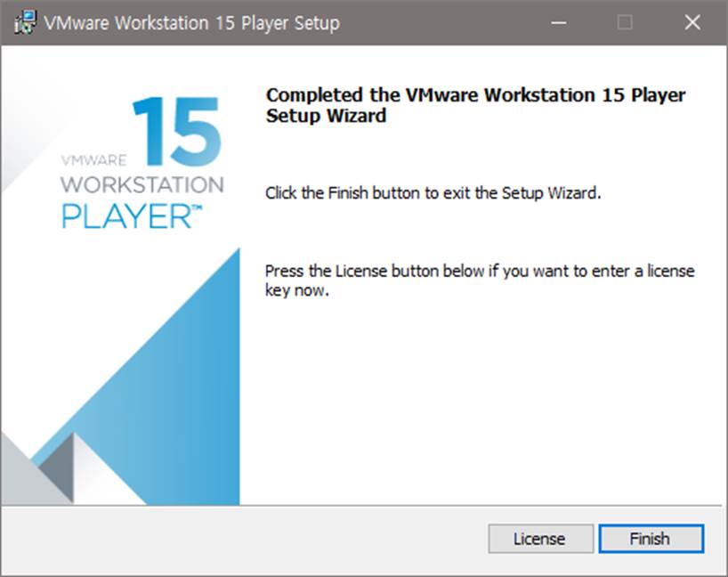Click the "Click the Finish button to exit" text
The image size is (728, 577).
[x=433, y=193]
